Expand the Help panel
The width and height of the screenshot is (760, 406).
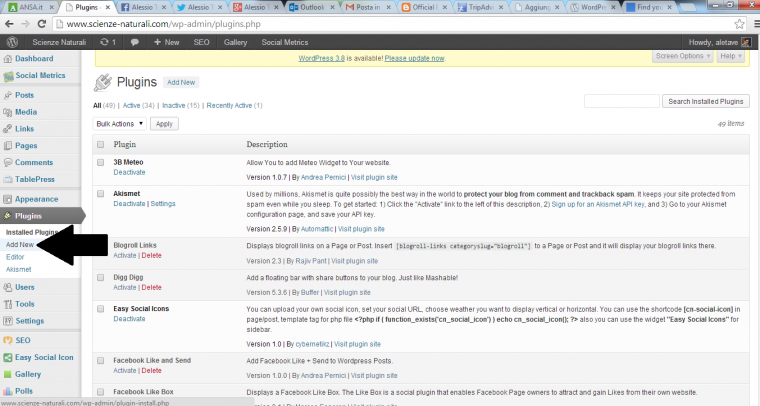[730, 56]
